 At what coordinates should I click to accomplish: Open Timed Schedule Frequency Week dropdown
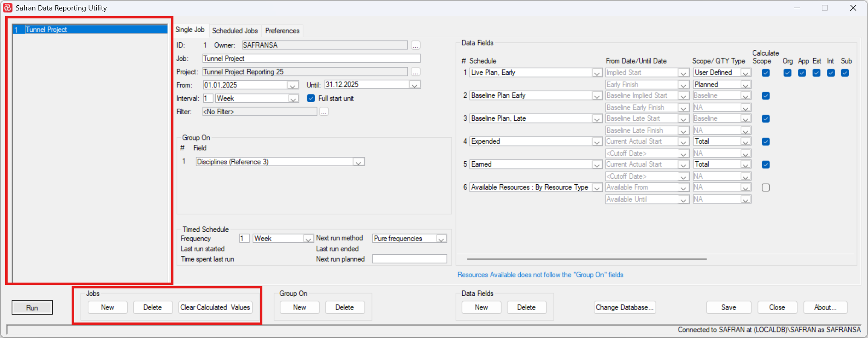coord(308,239)
